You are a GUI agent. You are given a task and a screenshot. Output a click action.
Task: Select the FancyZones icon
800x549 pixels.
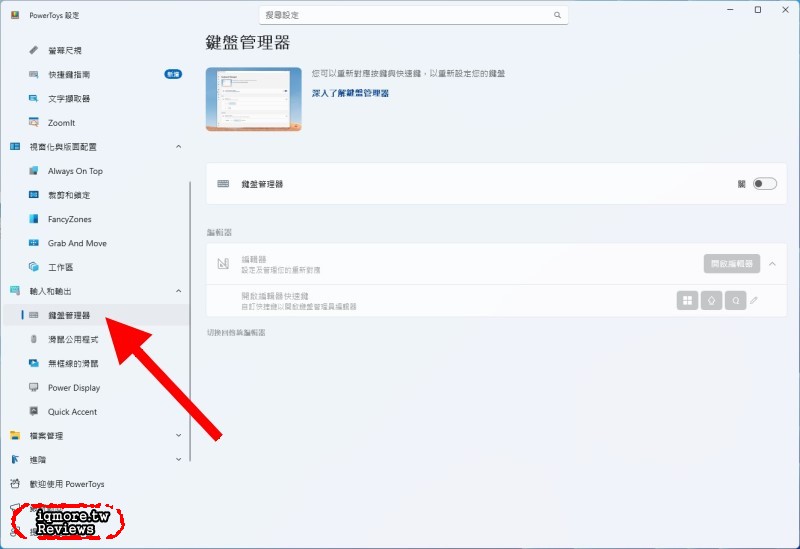tap(34, 219)
